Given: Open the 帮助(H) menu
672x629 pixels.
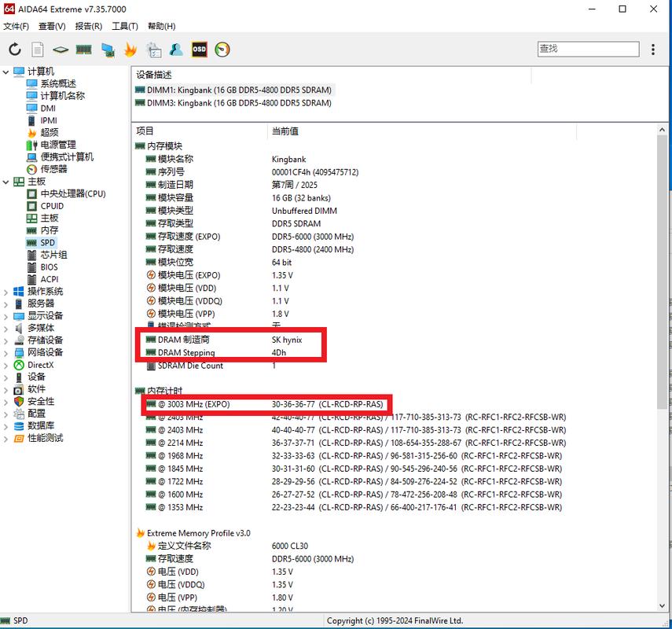Looking at the screenshot, I should pos(162,26).
